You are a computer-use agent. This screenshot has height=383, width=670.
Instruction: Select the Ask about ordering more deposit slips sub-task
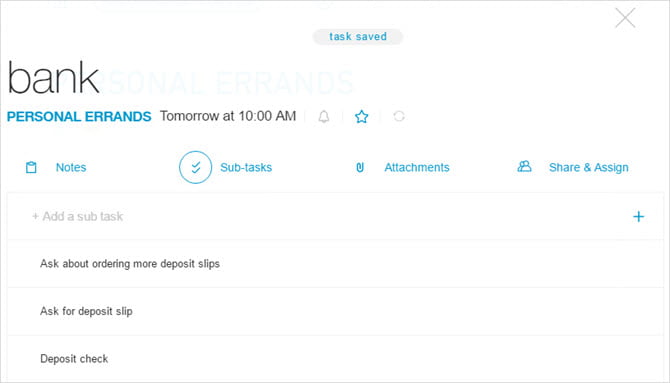pos(335,264)
